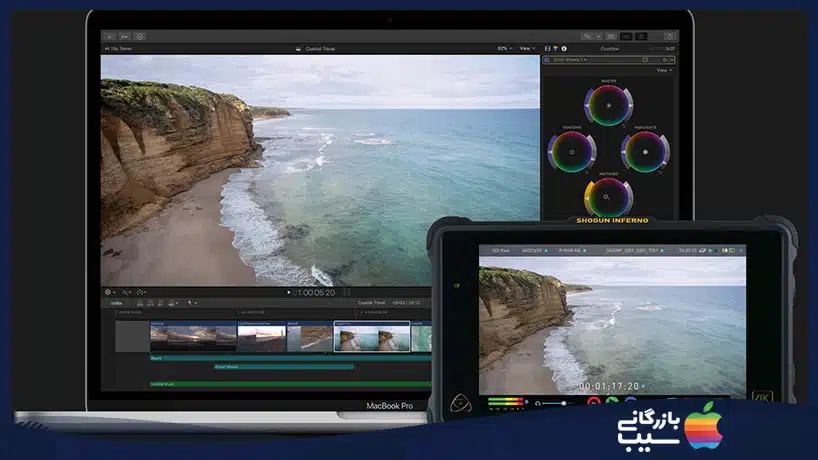818x460 pixels.
Task: Adjust the Shadows color wheel
Action: pyautogui.click(x=571, y=151)
